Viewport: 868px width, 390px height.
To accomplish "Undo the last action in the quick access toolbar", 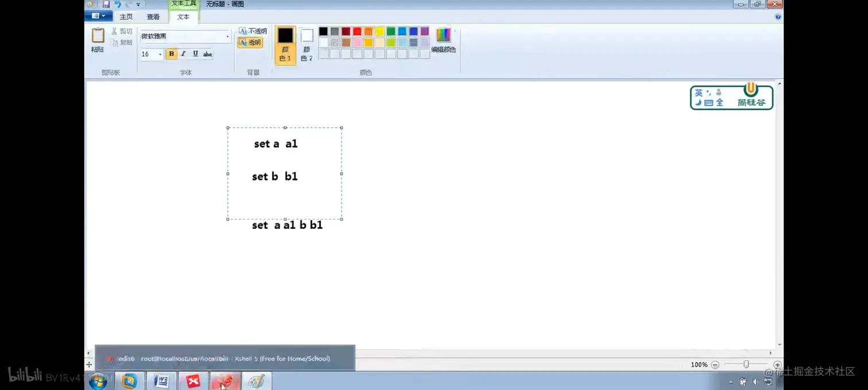I will (118, 4).
